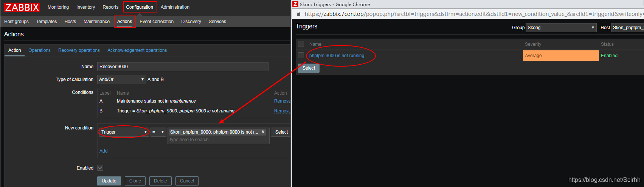This screenshot has width=644, height=187.
Task: Open the phpfpm 9000 is not running link
Action: [337, 56]
